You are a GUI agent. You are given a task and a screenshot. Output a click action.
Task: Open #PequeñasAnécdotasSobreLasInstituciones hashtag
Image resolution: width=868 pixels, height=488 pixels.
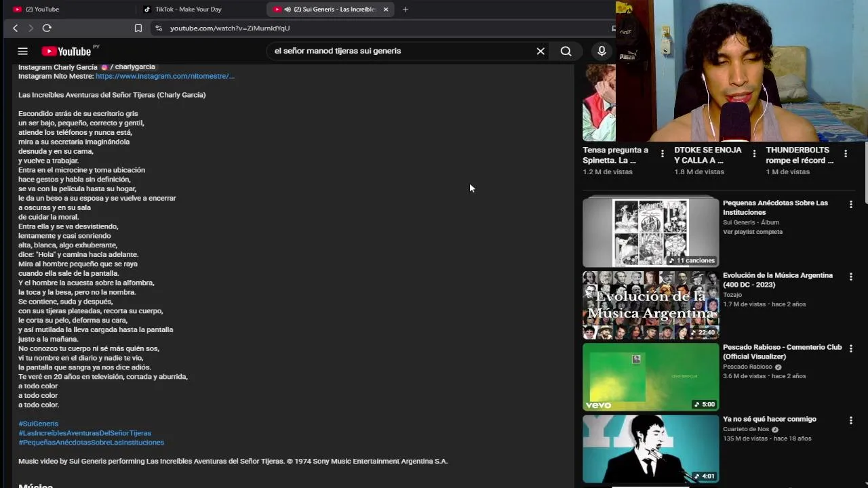(92, 443)
